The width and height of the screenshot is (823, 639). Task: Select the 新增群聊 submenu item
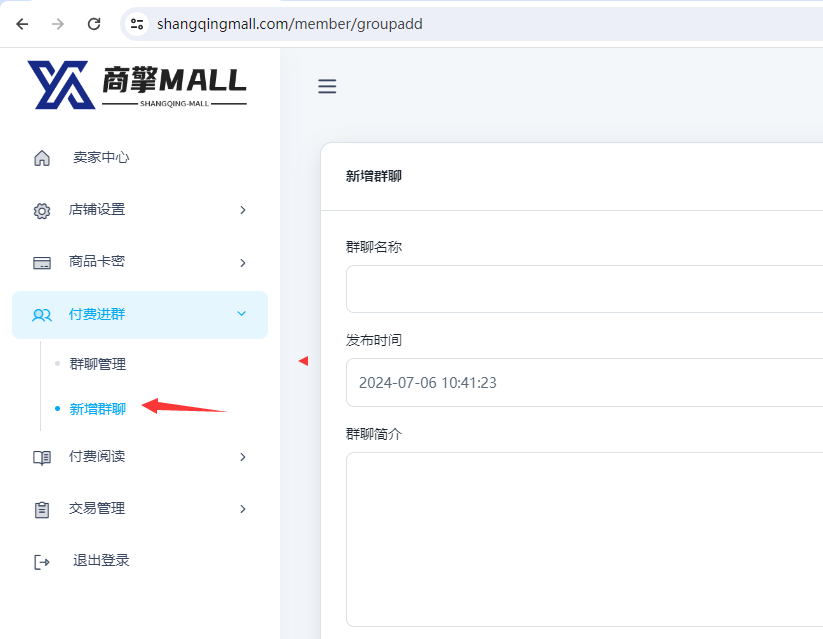tap(98, 409)
